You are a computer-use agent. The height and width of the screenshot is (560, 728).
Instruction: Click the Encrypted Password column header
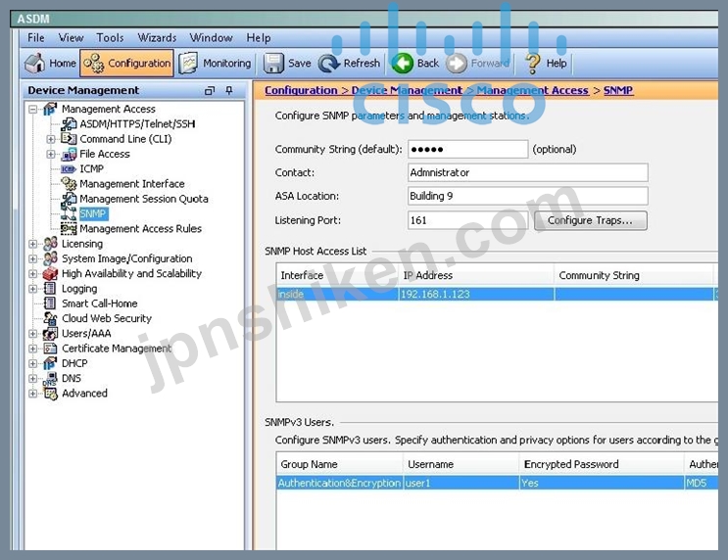(602, 464)
